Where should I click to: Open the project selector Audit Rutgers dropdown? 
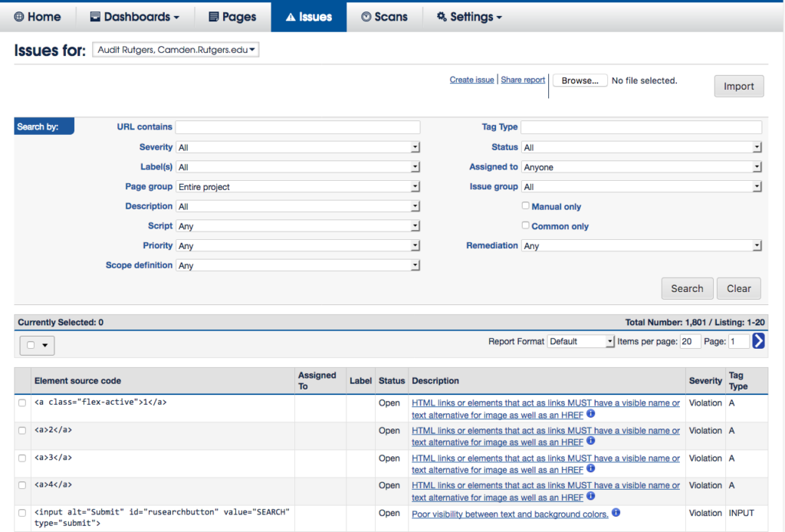tap(176, 50)
